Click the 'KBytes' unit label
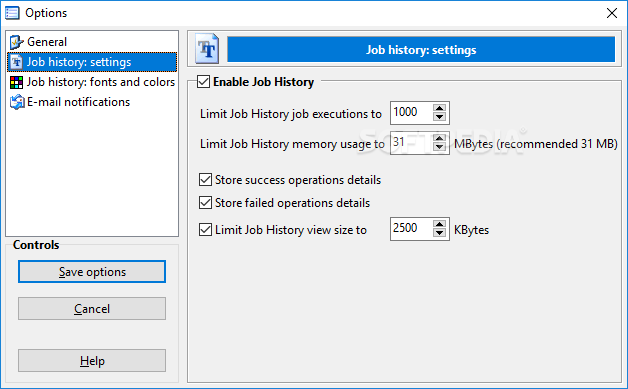The image size is (628, 389). point(471,230)
